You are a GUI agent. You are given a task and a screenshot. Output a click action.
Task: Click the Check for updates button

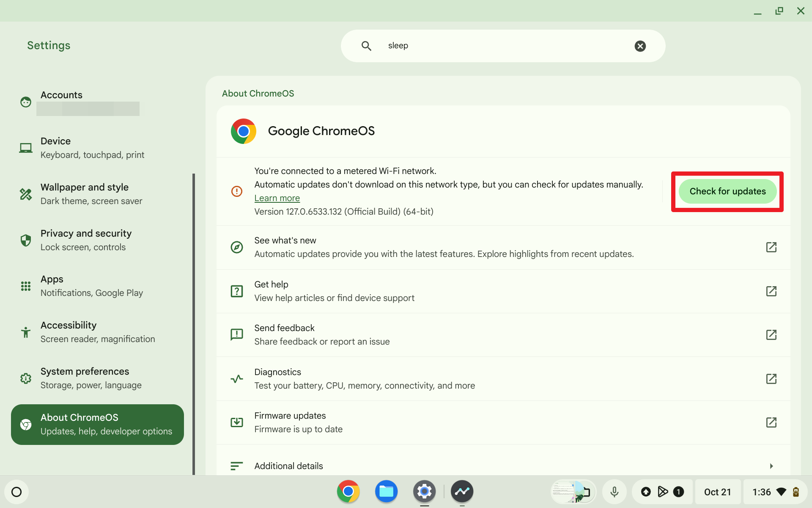coord(727,191)
